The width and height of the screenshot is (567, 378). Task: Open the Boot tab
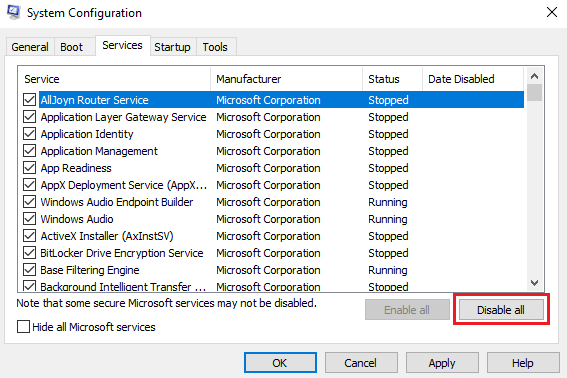tap(71, 47)
